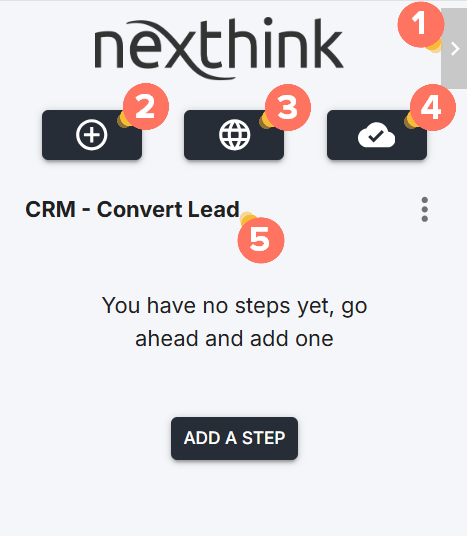Click the cloud checkmark publish button
Screen dimensions: 467x536
pos(377,135)
